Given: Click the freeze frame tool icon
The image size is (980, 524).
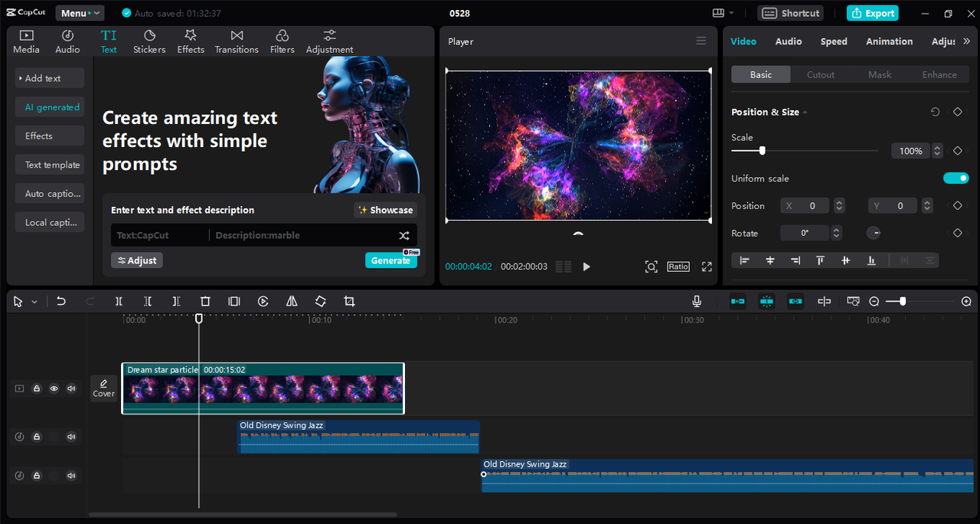Looking at the screenshot, I should point(234,302).
